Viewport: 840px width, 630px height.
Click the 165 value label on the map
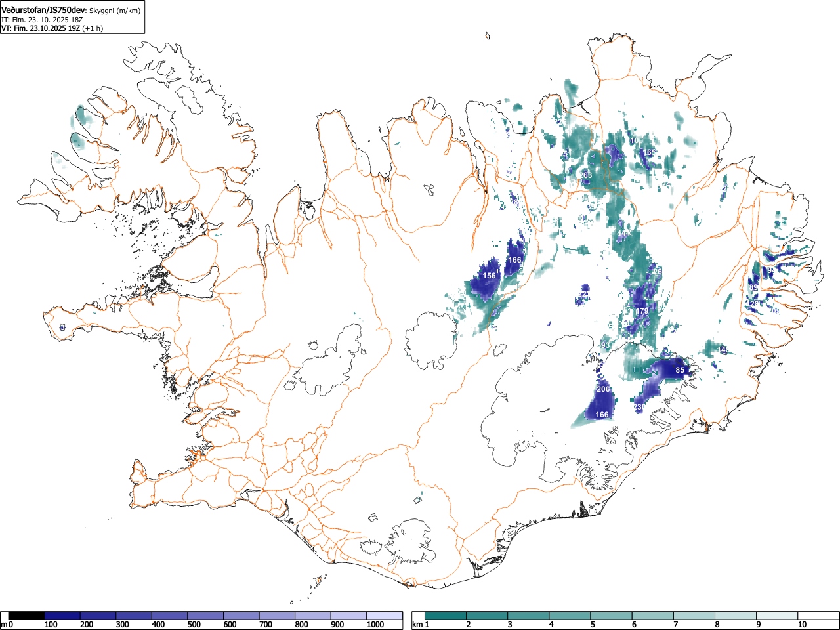click(649, 152)
